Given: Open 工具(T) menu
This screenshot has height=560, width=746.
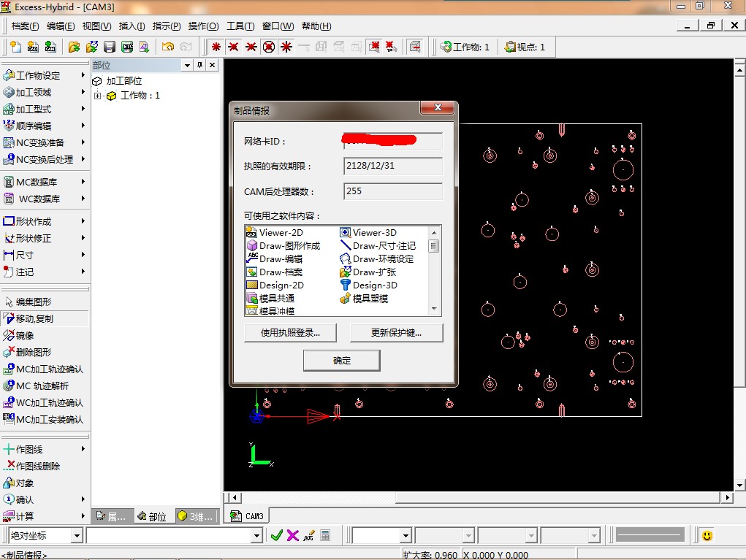Looking at the screenshot, I should click(x=240, y=26).
